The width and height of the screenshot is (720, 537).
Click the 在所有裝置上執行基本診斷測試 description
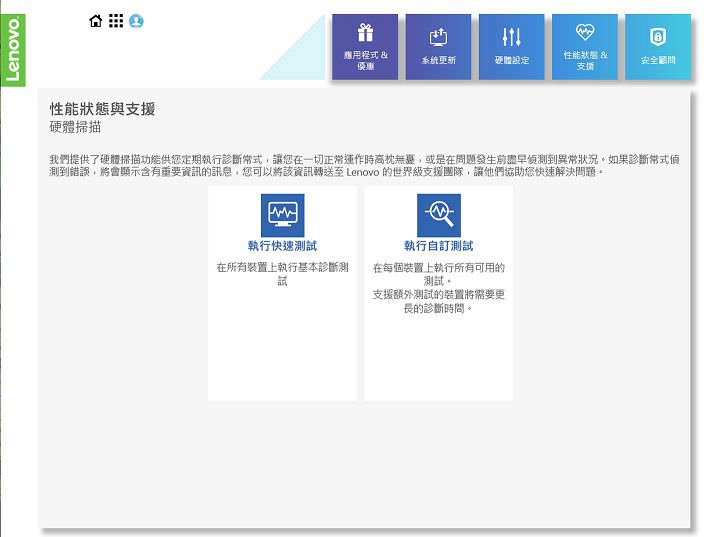pos(282,274)
